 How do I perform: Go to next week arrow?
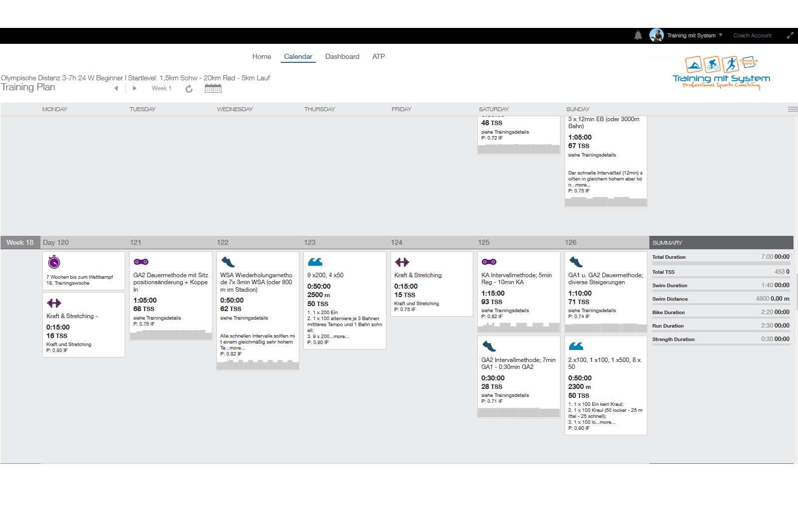[x=135, y=88]
